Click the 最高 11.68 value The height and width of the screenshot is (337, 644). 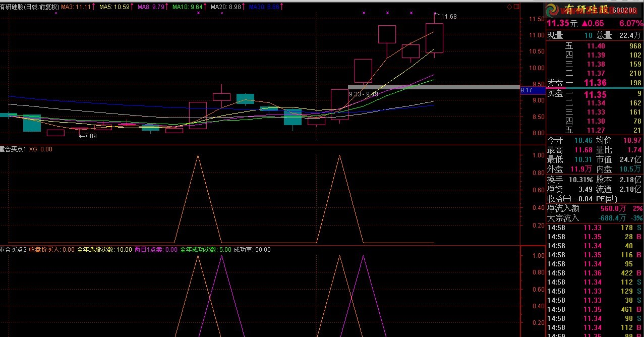(570, 150)
